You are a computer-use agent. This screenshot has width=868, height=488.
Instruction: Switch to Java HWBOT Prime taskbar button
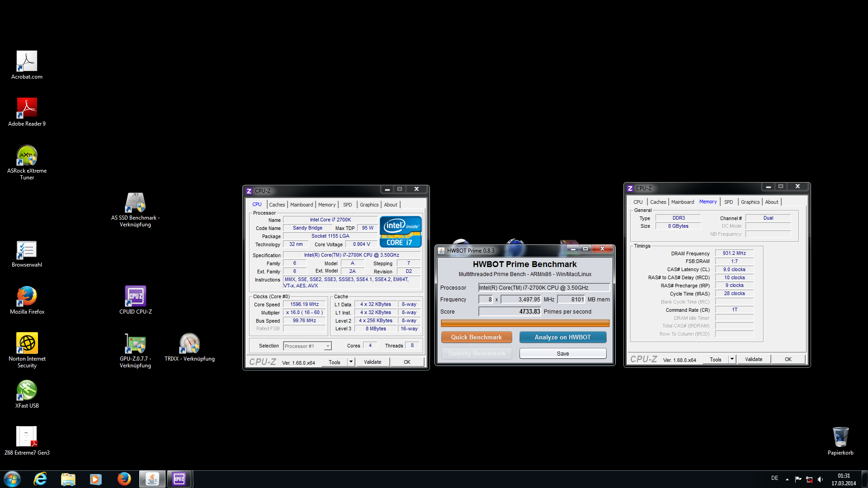(152, 479)
